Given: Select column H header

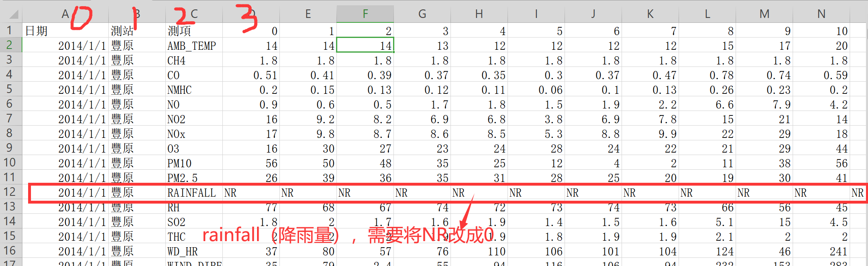Looking at the screenshot, I should pyautogui.click(x=479, y=14).
